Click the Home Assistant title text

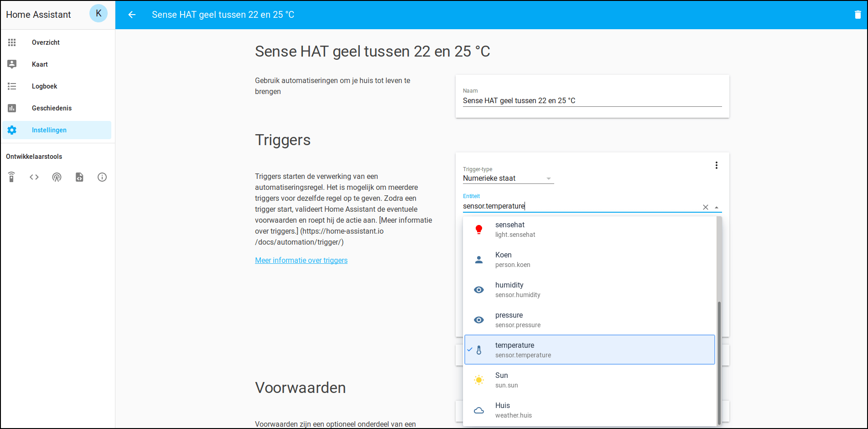pos(38,15)
